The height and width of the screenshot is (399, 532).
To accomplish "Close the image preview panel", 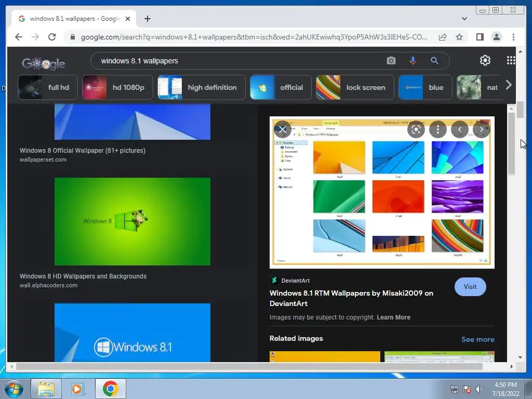I will click(x=283, y=129).
